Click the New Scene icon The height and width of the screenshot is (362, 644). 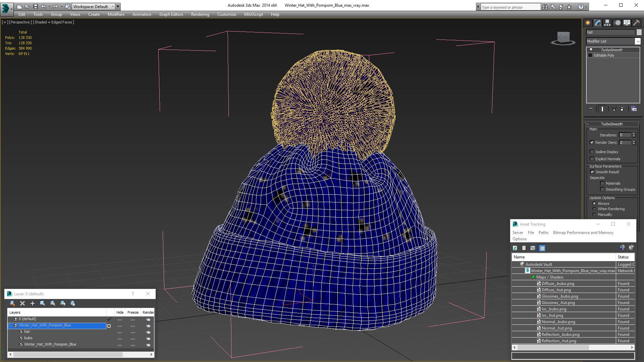tap(19, 6)
